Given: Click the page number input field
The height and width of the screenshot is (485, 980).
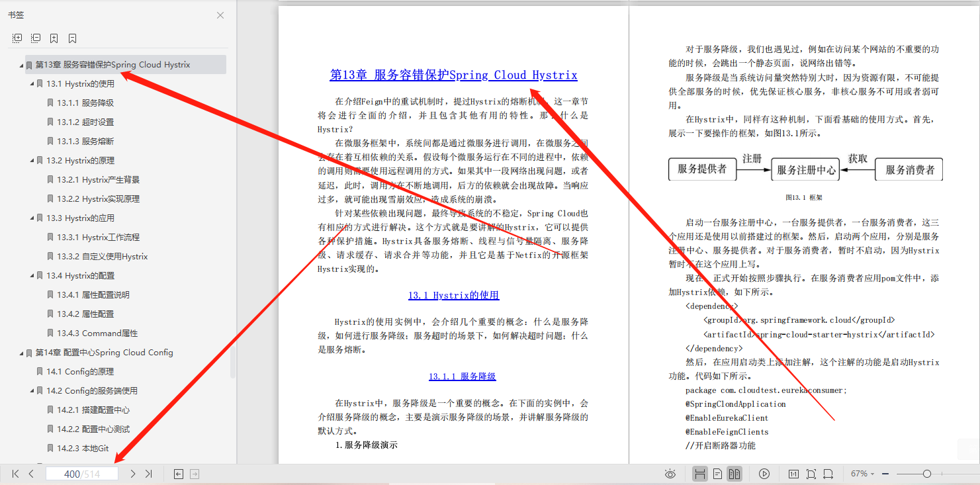Looking at the screenshot, I should click(x=82, y=474).
